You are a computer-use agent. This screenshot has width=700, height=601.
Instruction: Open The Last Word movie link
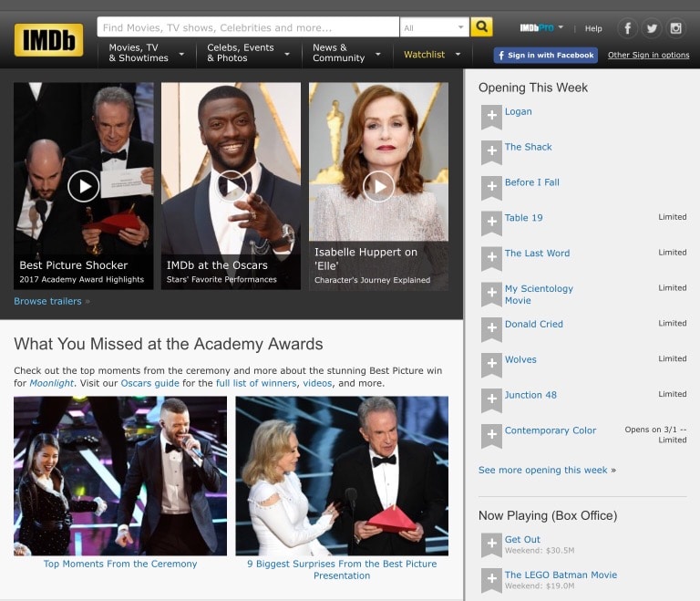(537, 253)
